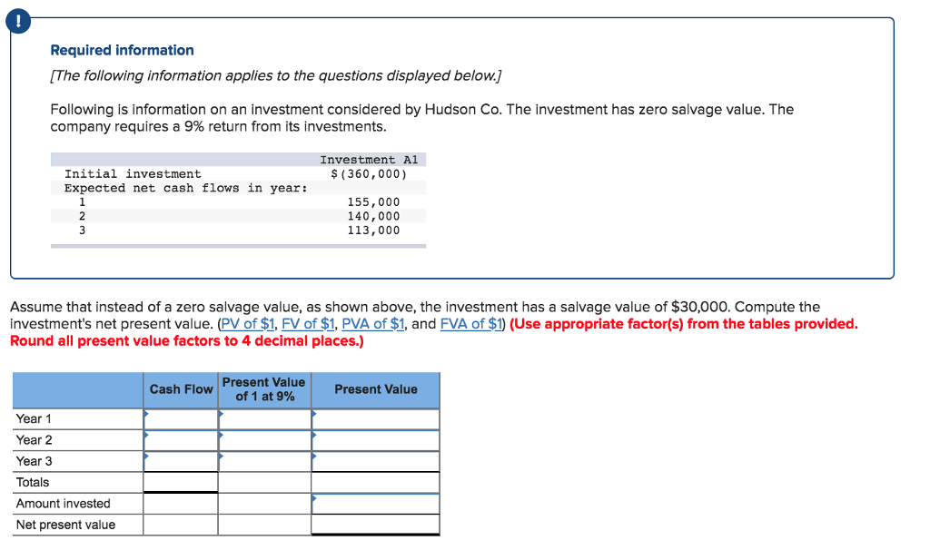
Task: Click the Amount invested Present Value cell
Action: [x=375, y=503]
